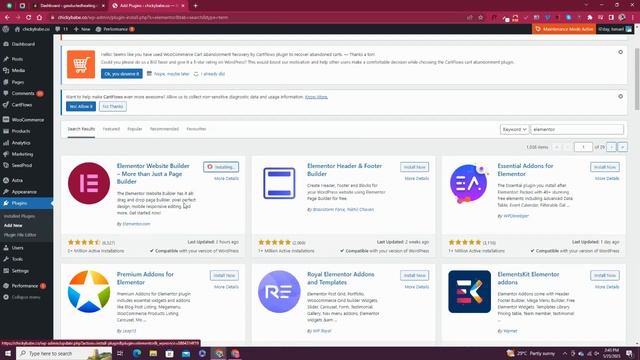Open Microsoft Edge from the taskbar
The image size is (640, 360).
[137, 353]
